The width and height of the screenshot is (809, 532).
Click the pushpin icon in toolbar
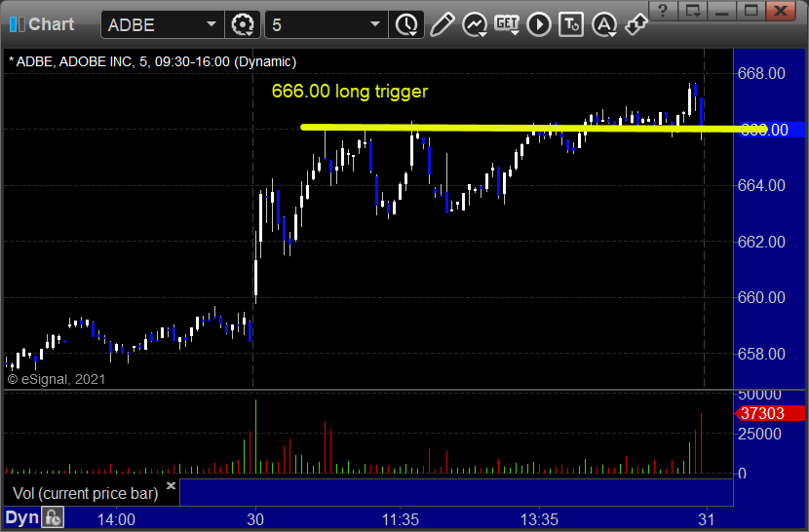tap(636, 24)
